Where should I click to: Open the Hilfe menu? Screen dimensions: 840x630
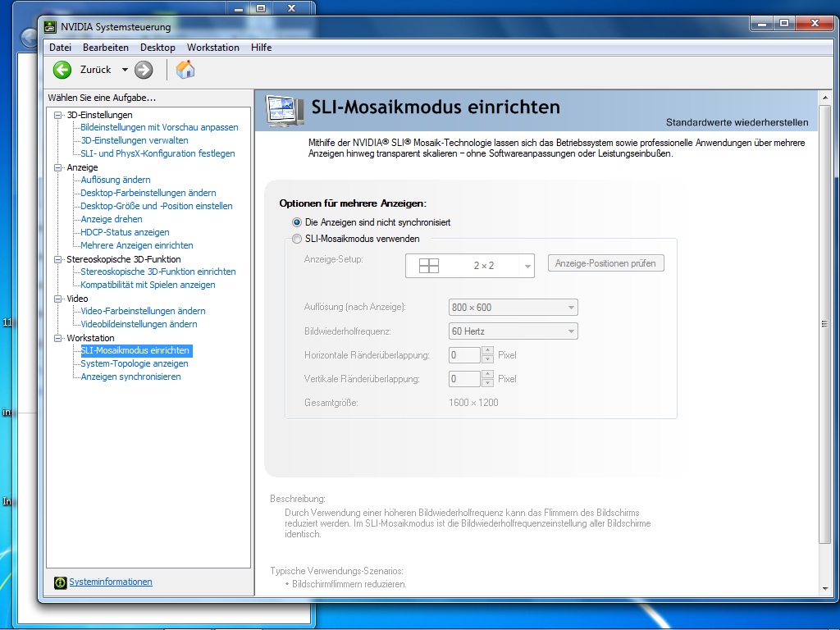(x=262, y=47)
